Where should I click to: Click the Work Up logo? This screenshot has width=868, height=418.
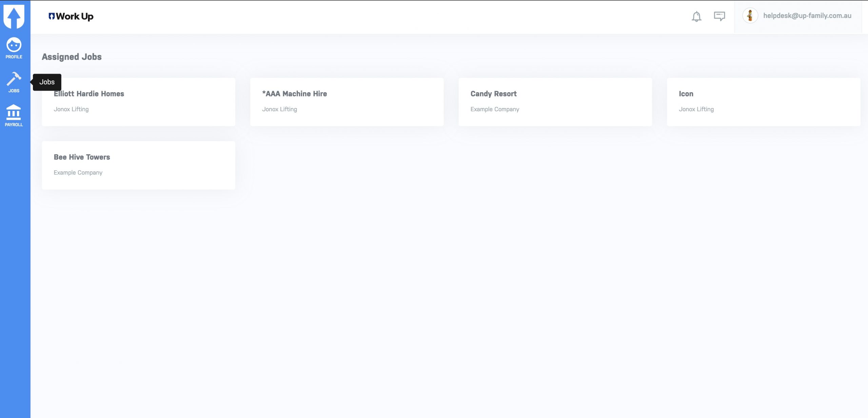click(71, 16)
